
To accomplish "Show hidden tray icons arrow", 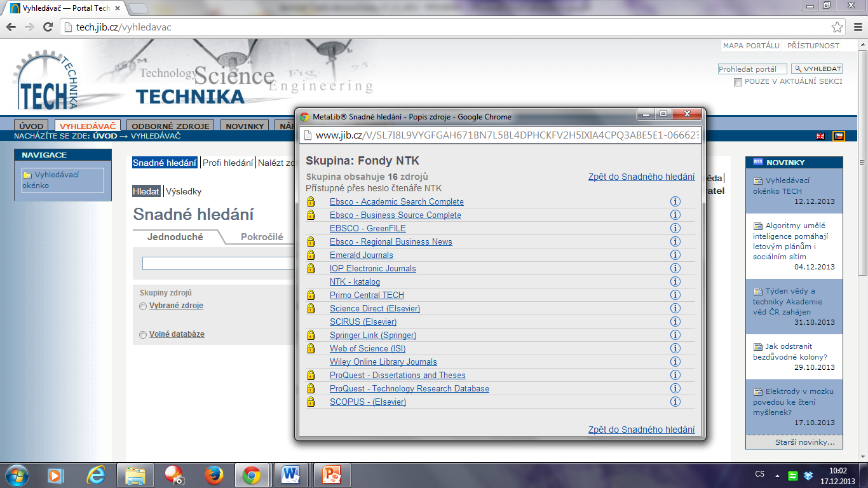I will pos(777,475).
